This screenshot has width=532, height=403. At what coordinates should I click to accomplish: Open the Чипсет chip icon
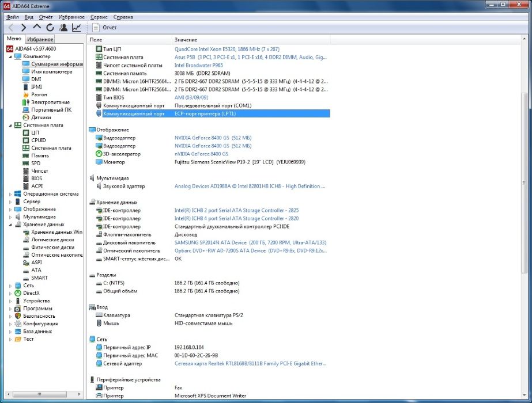pos(26,171)
